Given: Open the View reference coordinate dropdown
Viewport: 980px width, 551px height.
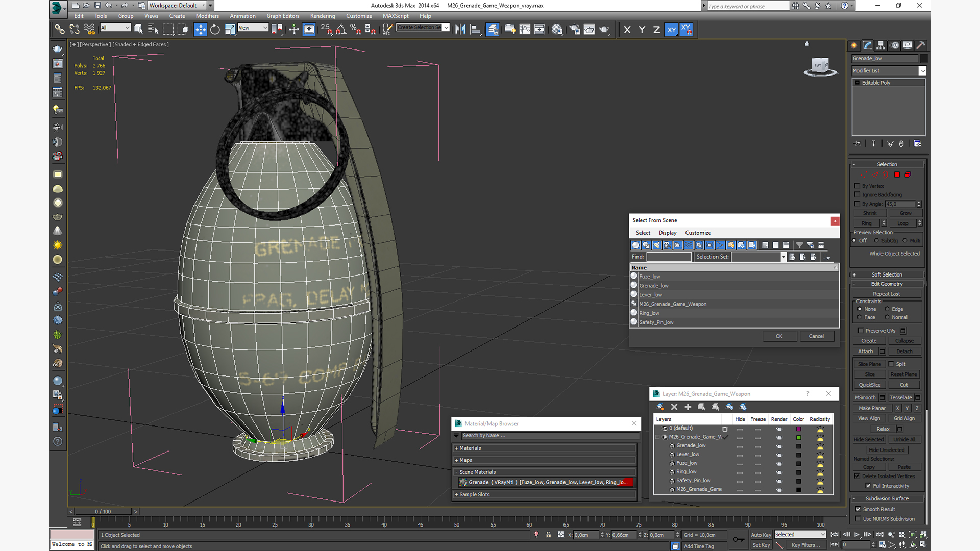Looking at the screenshot, I should coord(253,28).
